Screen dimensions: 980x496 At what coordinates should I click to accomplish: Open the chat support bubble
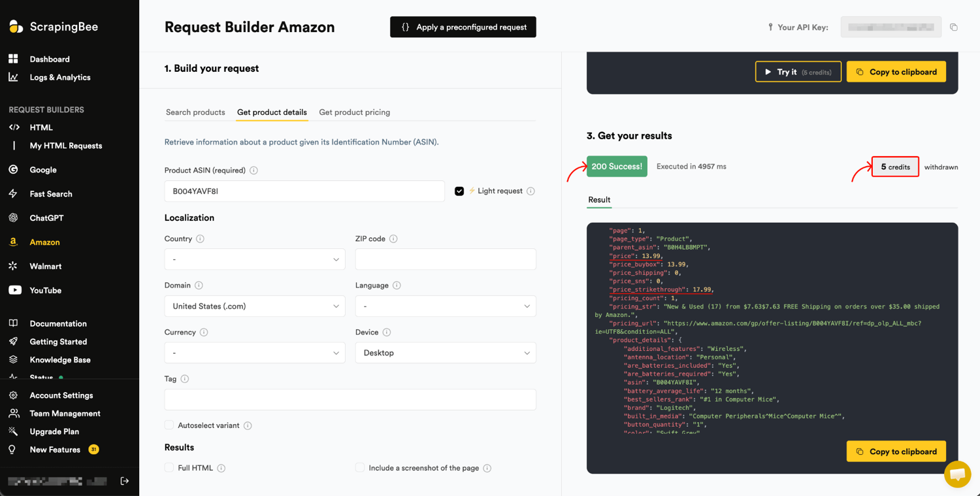(957, 474)
